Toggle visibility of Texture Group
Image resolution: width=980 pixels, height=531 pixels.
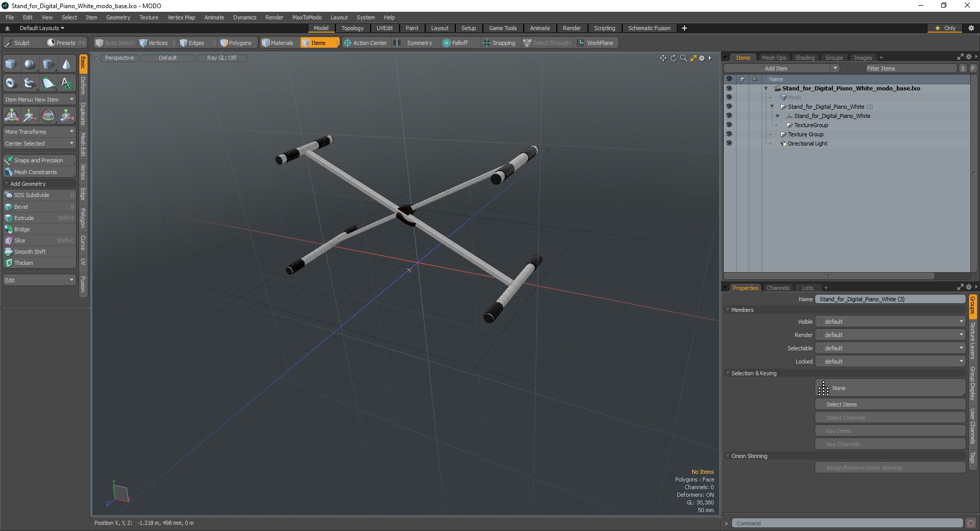tap(729, 134)
